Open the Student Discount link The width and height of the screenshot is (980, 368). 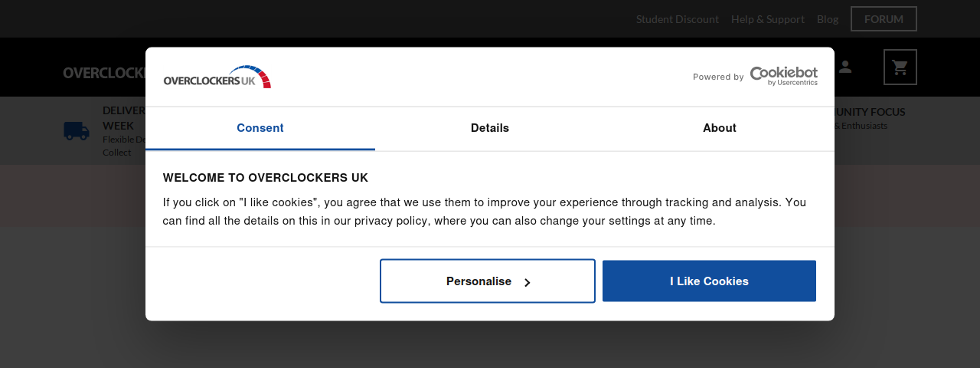[x=678, y=19]
